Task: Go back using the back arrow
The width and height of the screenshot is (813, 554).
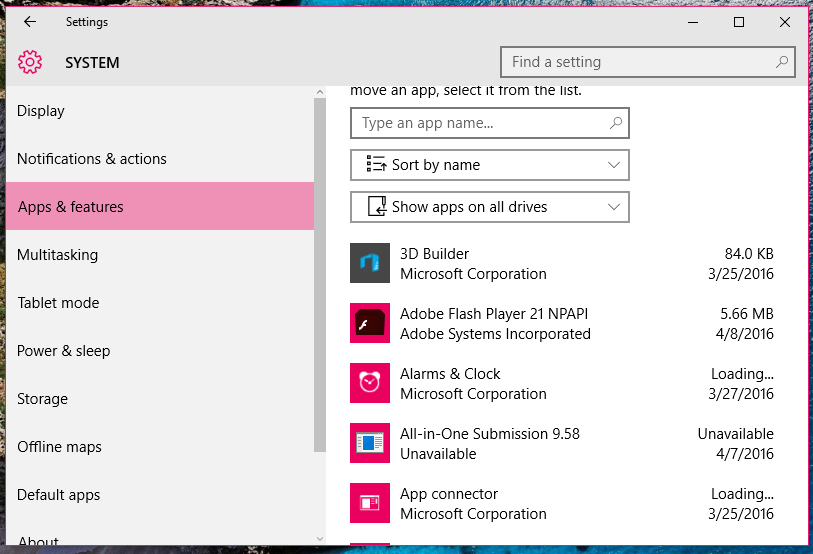Action: (x=30, y=22)
